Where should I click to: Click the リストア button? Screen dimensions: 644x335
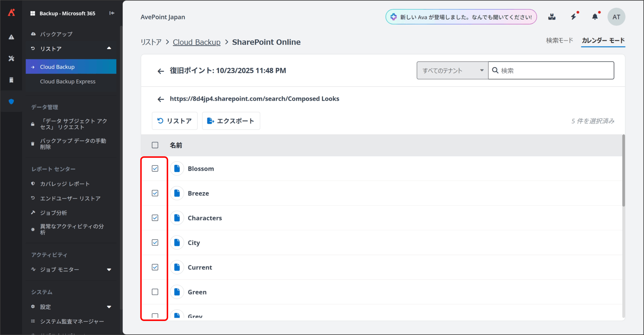pos(175,121)
